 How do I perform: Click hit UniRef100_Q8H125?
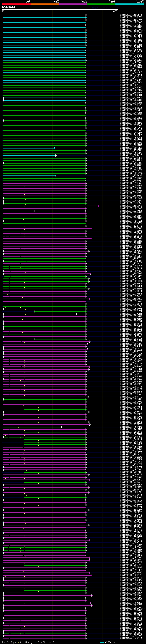coord(131,42)
